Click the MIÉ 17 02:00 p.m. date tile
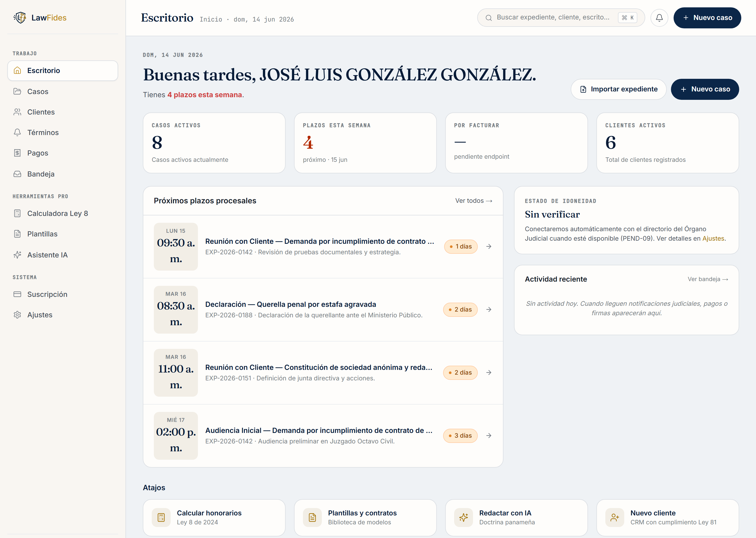 [176, 436]
